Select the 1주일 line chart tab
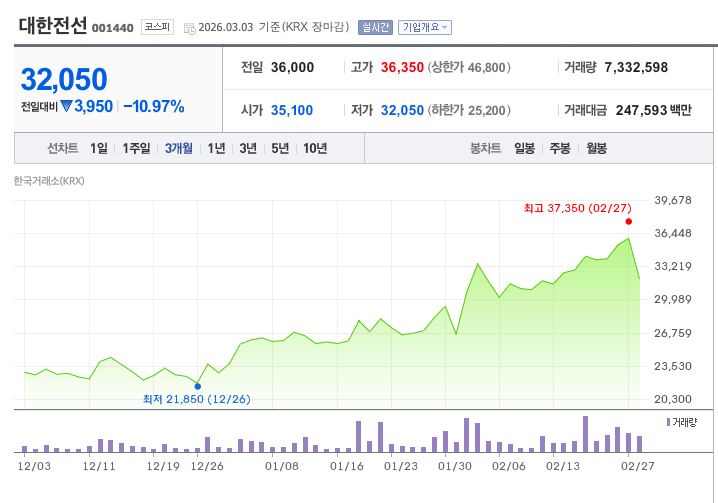 click(136, 148)
